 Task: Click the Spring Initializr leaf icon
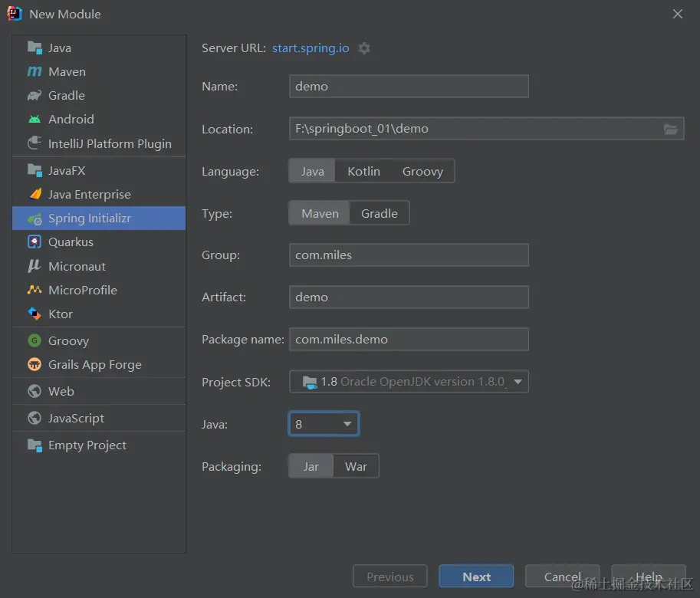click(x=35, y=219)
